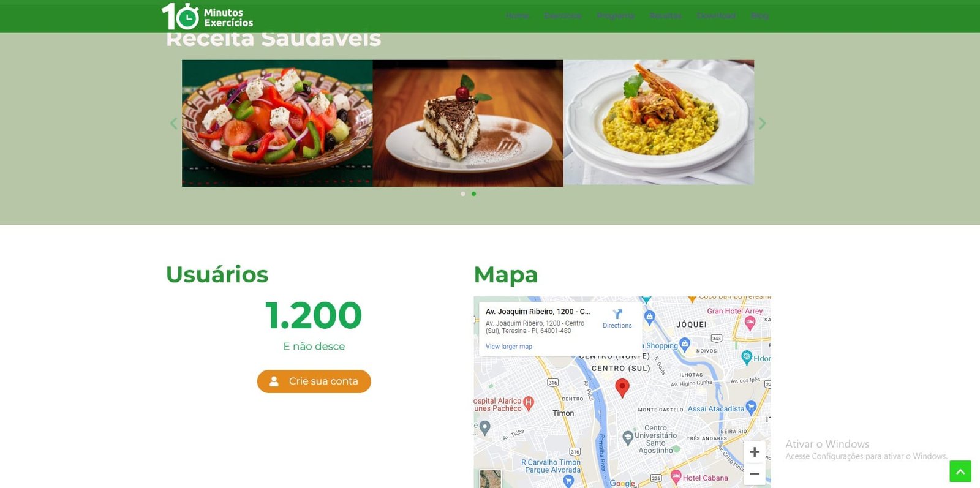Click the back-to-top arrow button
This screenshot has width=980, height=488.
coord(960,471)
